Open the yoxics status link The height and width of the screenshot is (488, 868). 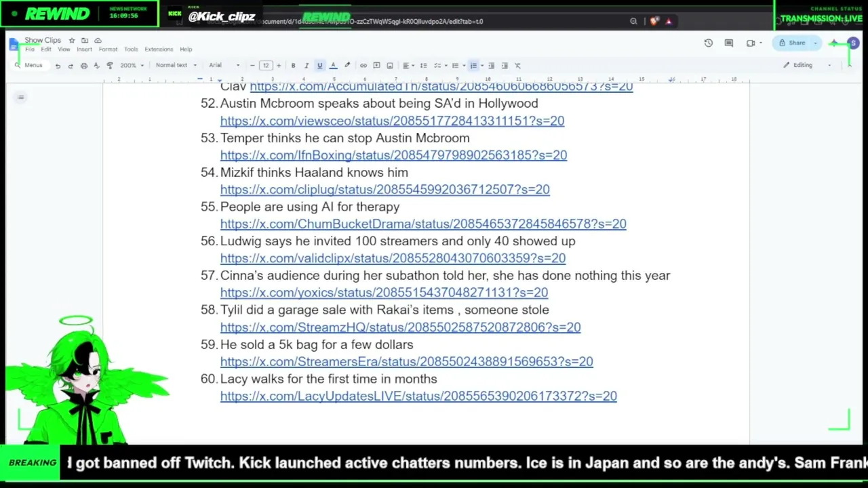(384, 293)
